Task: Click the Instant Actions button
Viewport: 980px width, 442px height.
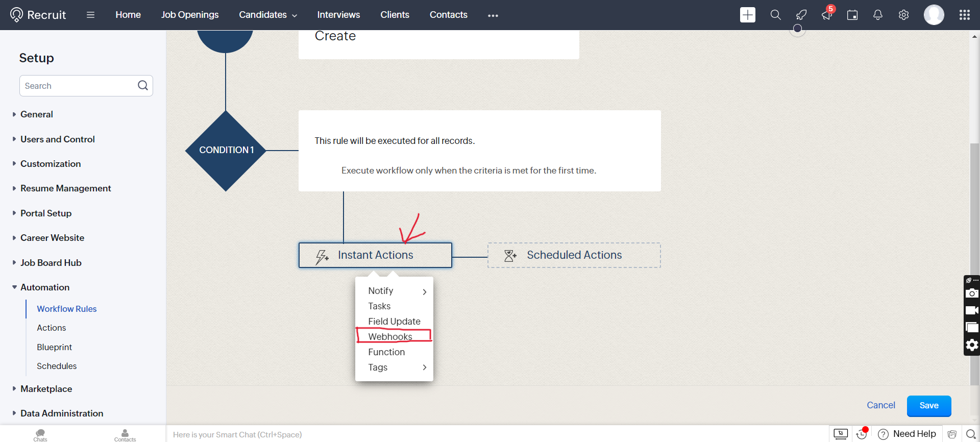Action: point(375,255)
